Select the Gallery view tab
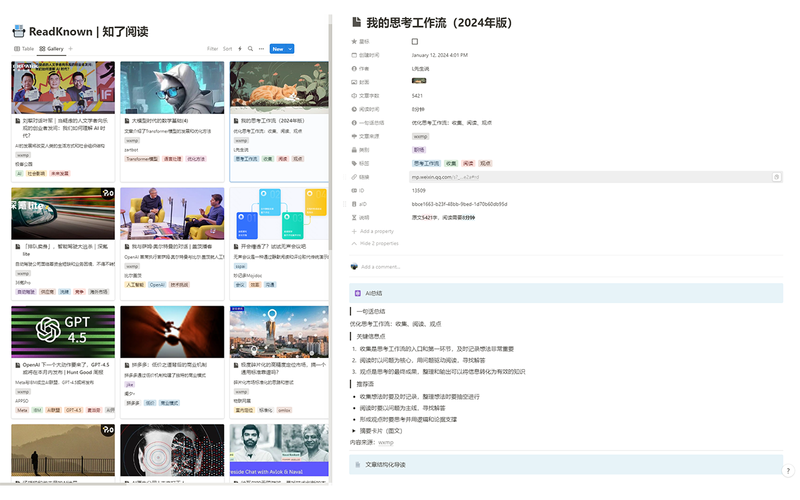This screenshot has height=500, width=800. coord(52,49)
